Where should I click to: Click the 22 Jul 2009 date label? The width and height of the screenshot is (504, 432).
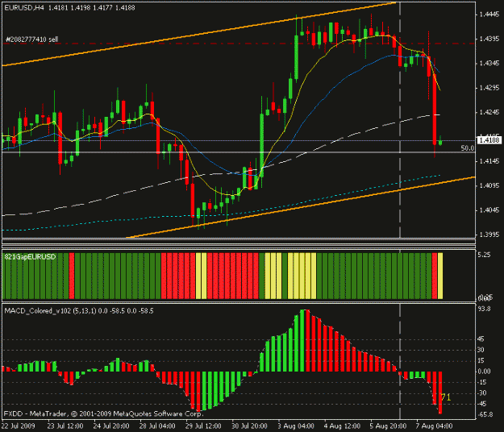[x=19, y=426]
